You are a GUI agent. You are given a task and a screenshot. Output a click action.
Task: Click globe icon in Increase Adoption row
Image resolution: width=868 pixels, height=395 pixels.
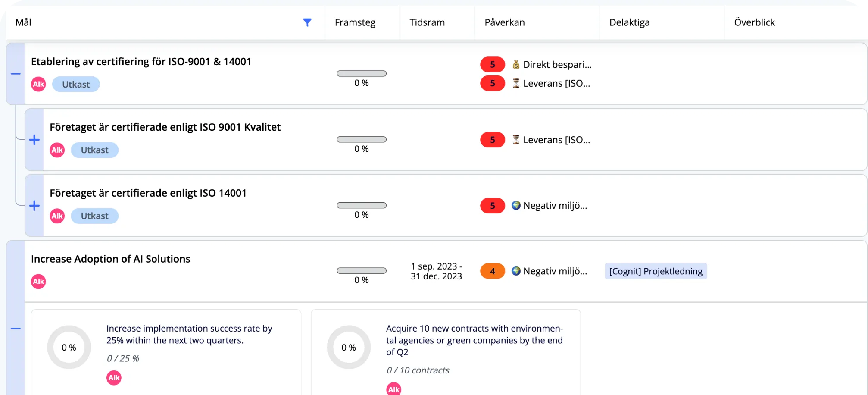click(516, 271)
